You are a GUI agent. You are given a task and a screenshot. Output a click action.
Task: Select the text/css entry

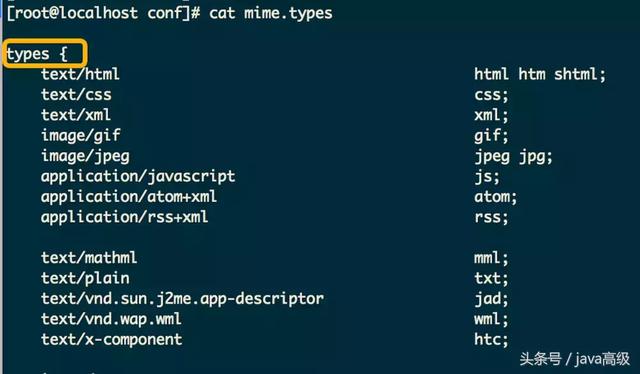76,95
